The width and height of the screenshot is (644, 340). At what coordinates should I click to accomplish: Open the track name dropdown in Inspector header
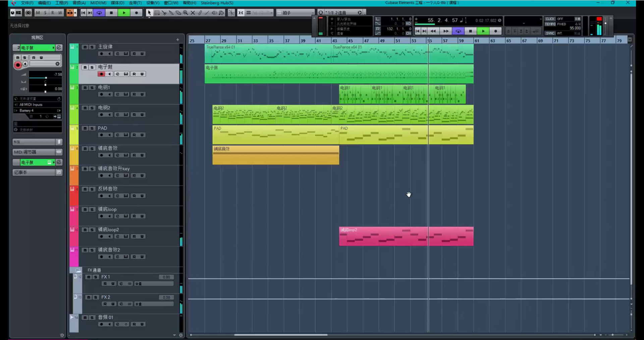(53, 48)
